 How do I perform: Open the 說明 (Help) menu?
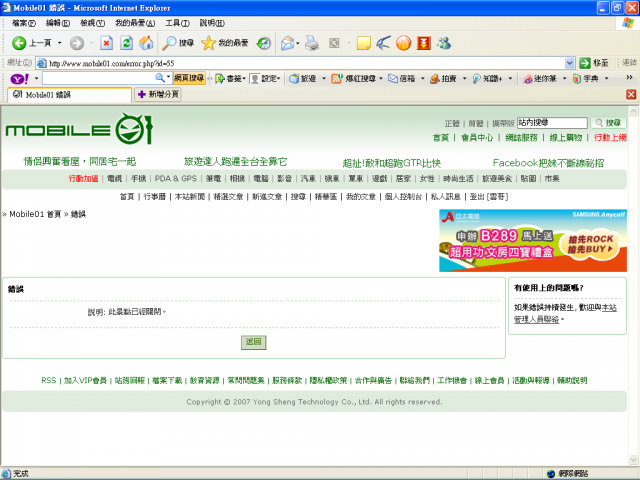pyautogui.click(x=212, y=23)
